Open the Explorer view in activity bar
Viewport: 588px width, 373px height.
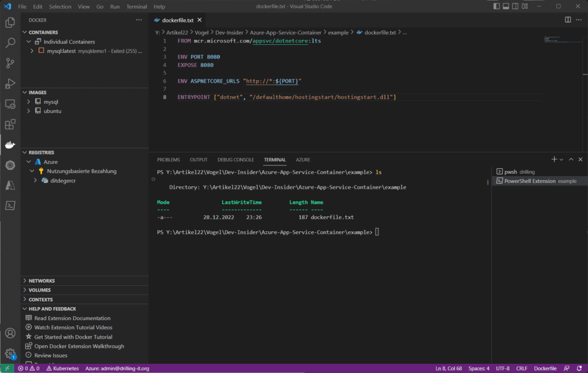click(x=10, y=22)
